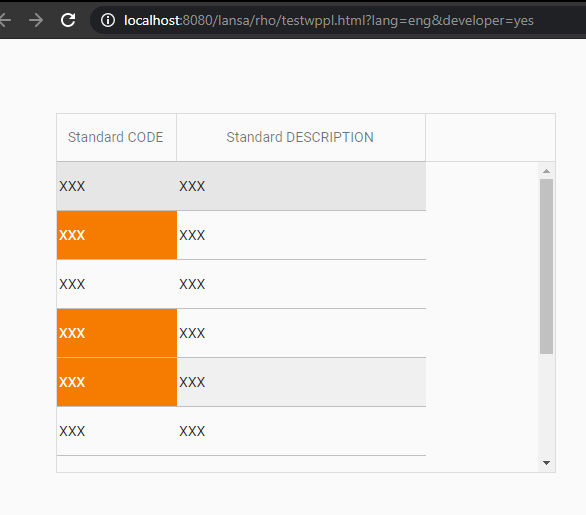Select the third row white code cell
586x515 pixels.
click(117, 284)
